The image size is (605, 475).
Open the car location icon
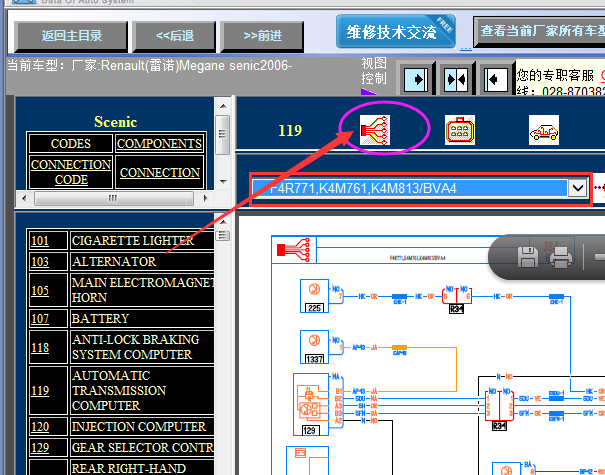[544, 130]
